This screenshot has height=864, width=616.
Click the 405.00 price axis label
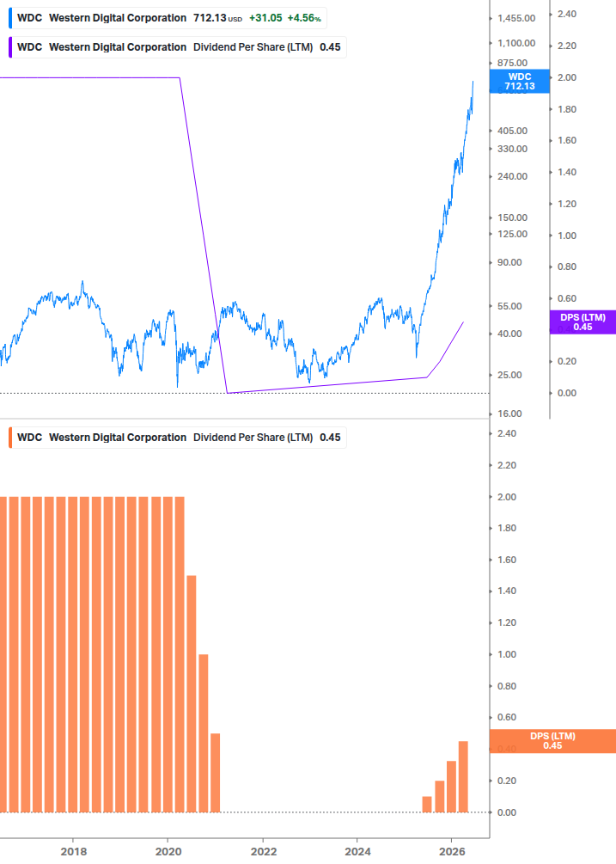click(513, 131)
